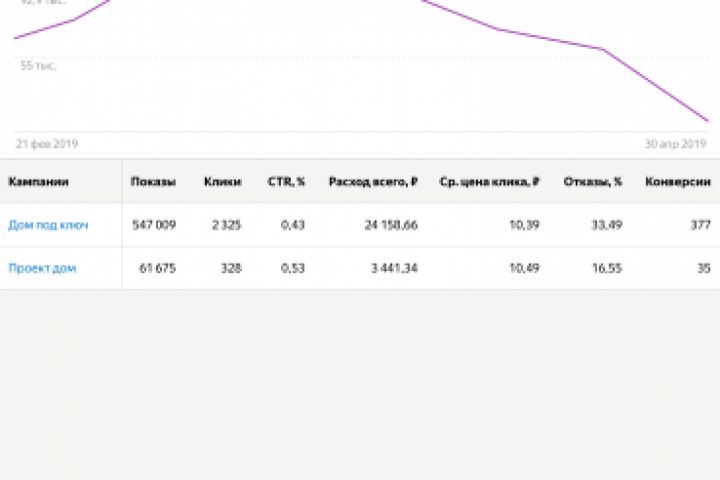Click the 55 тыс. axis label
The image size is (720, 480).
point(38,66)
